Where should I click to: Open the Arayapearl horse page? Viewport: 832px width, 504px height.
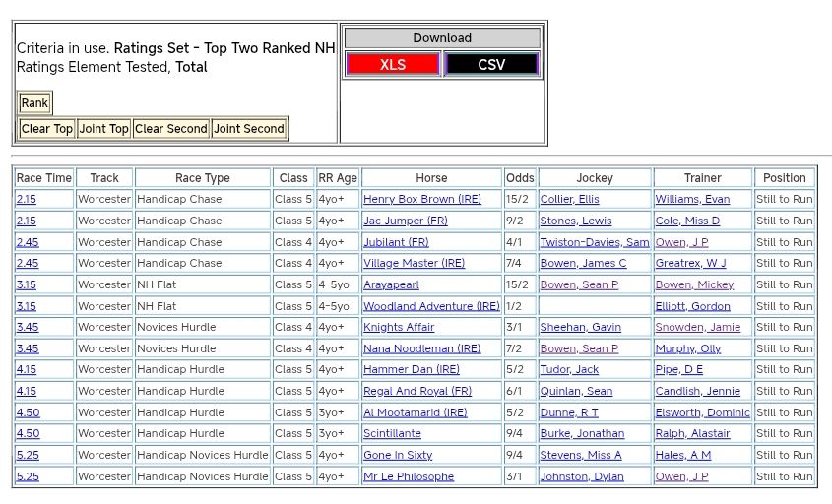coord(391,285)
